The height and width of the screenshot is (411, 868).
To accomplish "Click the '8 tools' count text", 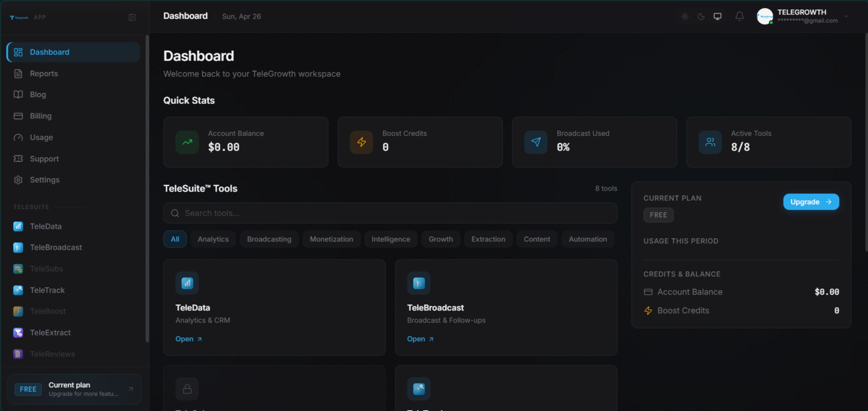I will tap(606, 188).
